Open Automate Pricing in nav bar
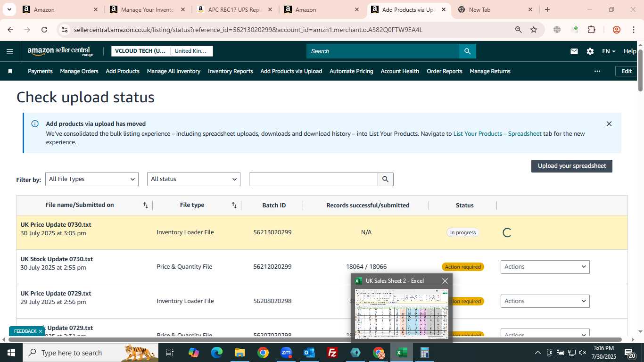 pyautogui.click(x=351, y=71)
